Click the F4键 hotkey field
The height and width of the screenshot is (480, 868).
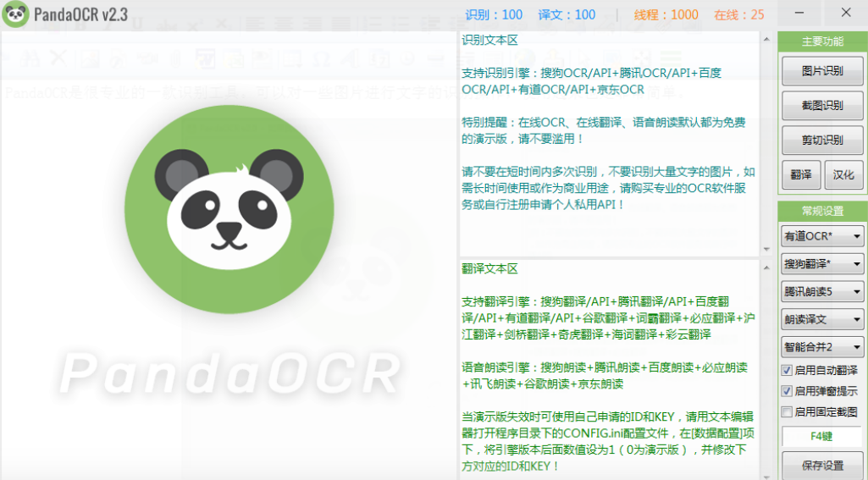[821, 436]
